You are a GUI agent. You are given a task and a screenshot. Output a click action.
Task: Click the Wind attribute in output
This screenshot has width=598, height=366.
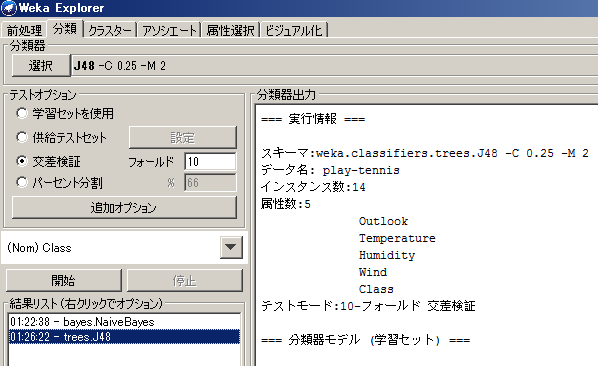373,272
